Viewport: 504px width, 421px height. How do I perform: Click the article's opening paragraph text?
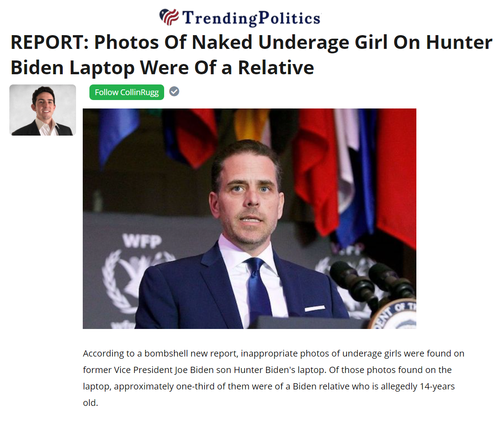274,378
